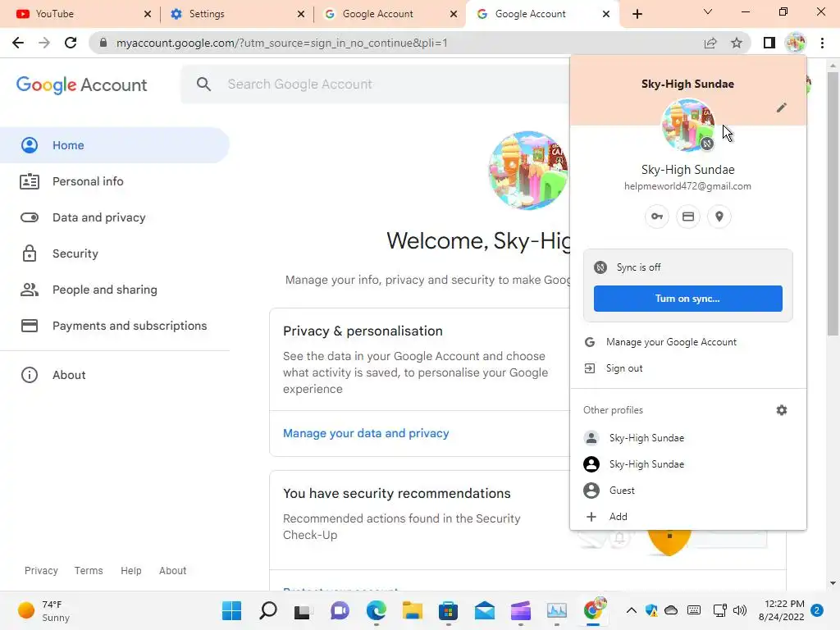
Task: Open Microsoft Store from taskbar
Action: click(448, 610)
